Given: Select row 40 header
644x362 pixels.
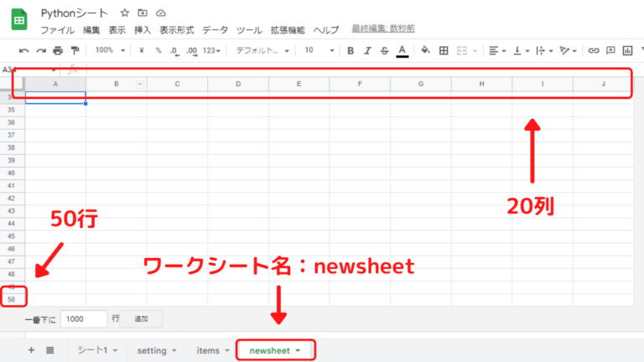Looking at the screenshot, I should pyautogui.click(x=12, y=173).
